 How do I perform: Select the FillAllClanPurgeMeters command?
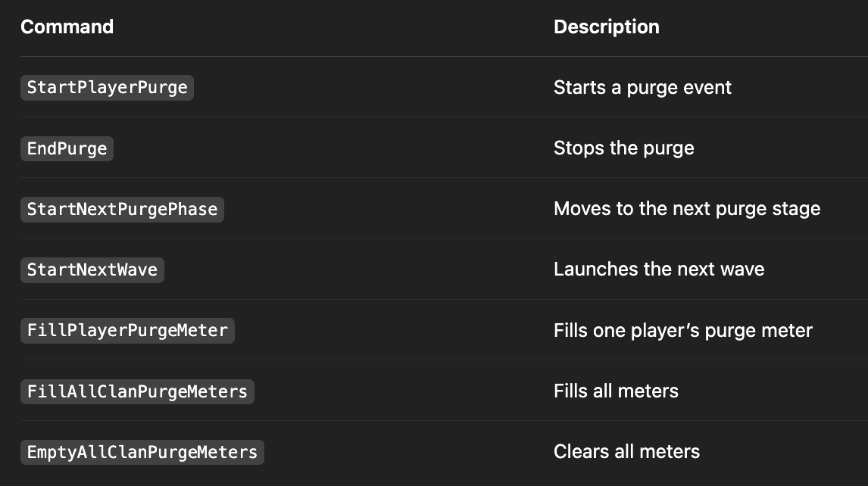pyautogui.click(x=137, y=391)
